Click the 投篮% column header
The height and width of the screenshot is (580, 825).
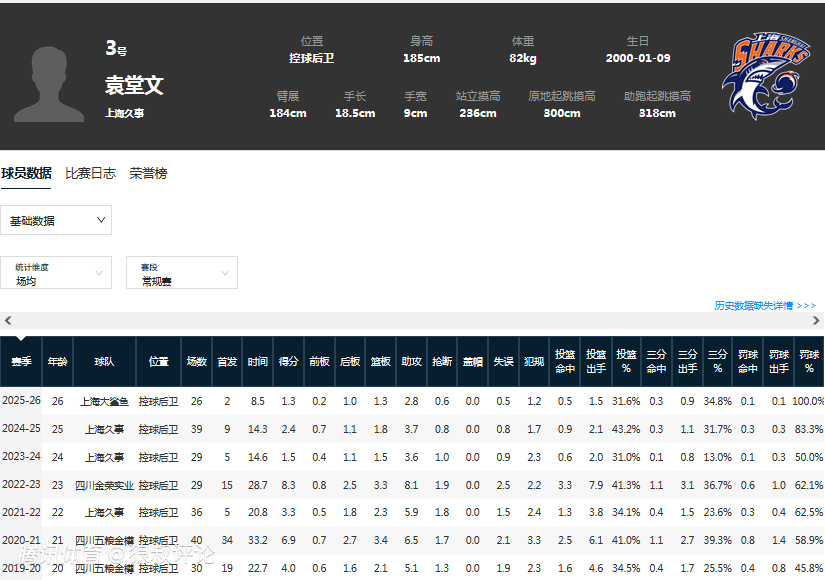click(626, 362)
